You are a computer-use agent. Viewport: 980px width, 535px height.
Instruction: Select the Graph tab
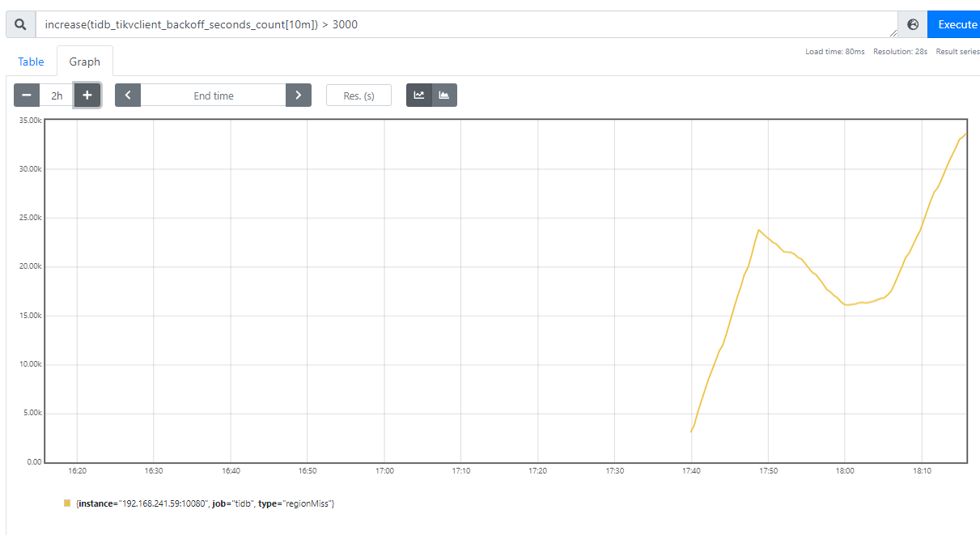(84, 62)
